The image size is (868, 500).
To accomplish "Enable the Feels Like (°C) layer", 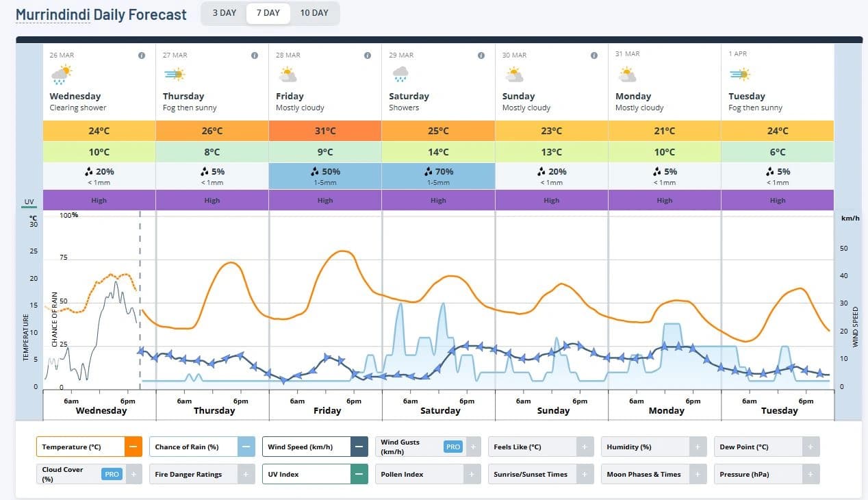I will (585, 447).
